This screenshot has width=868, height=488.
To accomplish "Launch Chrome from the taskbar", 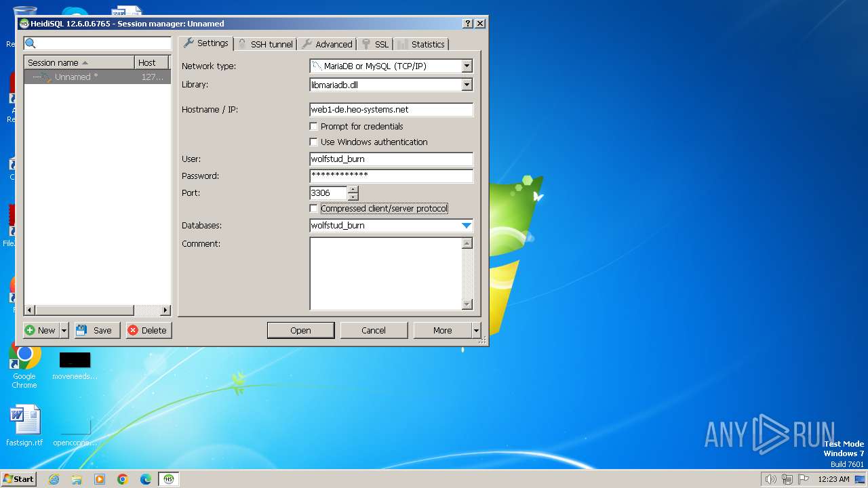I will coord(123,479).
